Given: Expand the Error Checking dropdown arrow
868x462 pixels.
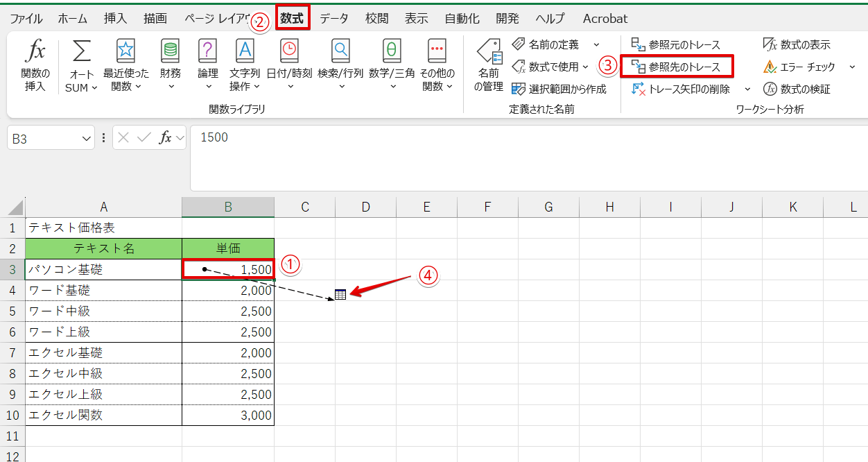Looking at the screenshot, I should [852, 67].
